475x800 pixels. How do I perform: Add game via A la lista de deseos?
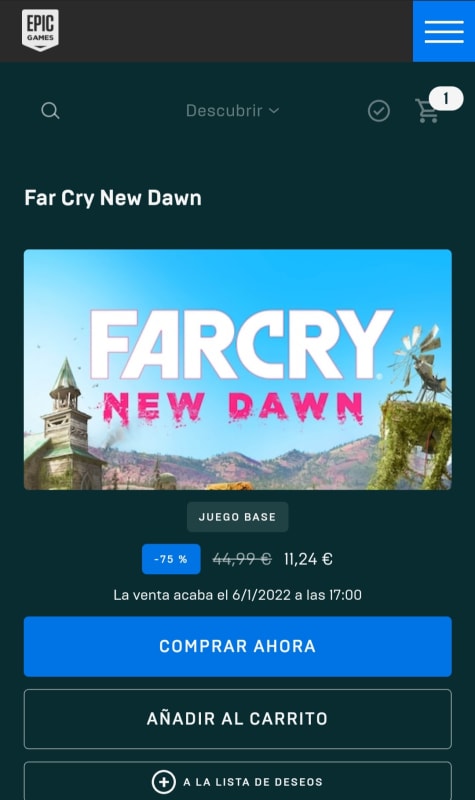(x=238, y=781)
